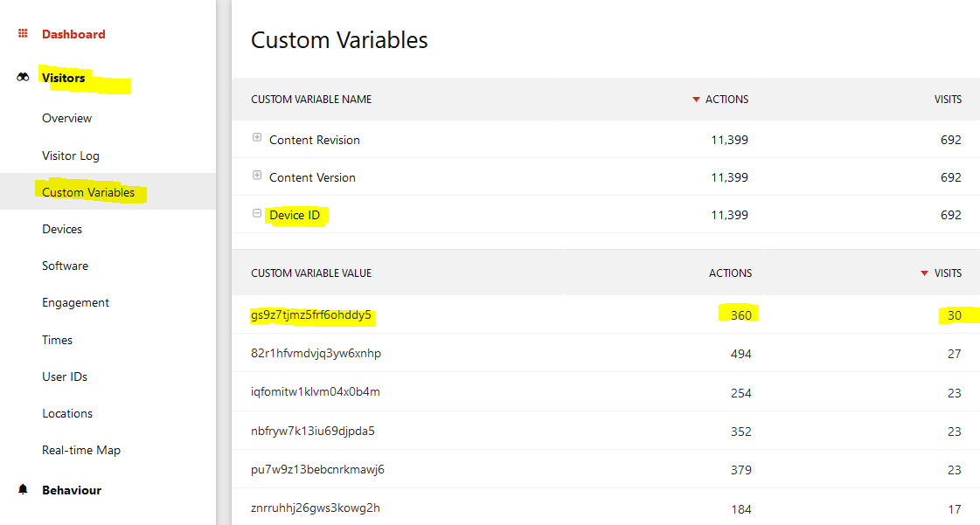Screen dimensions: 980x525
Task: Click visits count 30
Action: click(x=955, y=316)
